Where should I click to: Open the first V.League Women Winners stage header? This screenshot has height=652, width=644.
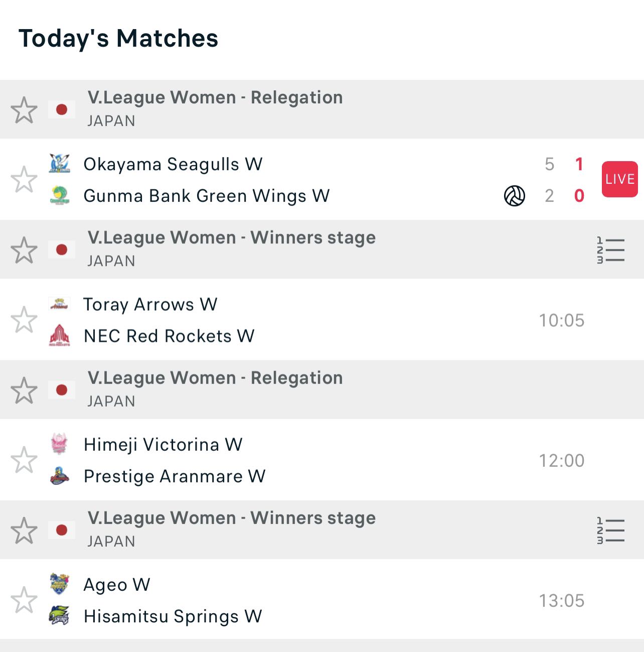(x=231, y=238)
